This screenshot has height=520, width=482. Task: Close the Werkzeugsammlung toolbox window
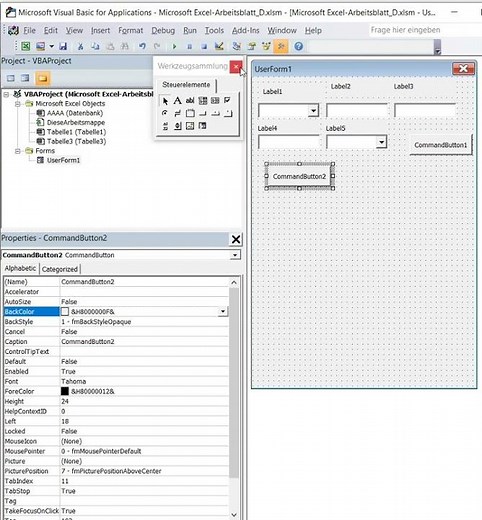coord(236,67)
